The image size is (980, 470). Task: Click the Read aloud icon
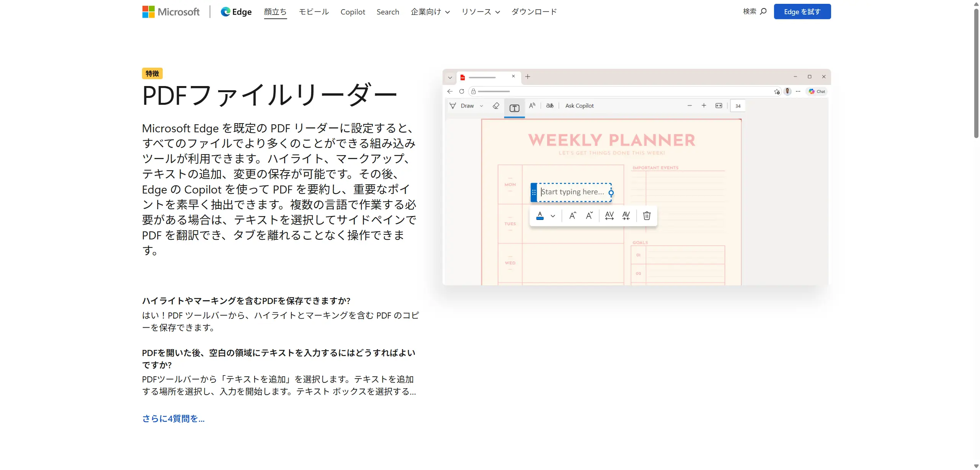coord(532,106)
